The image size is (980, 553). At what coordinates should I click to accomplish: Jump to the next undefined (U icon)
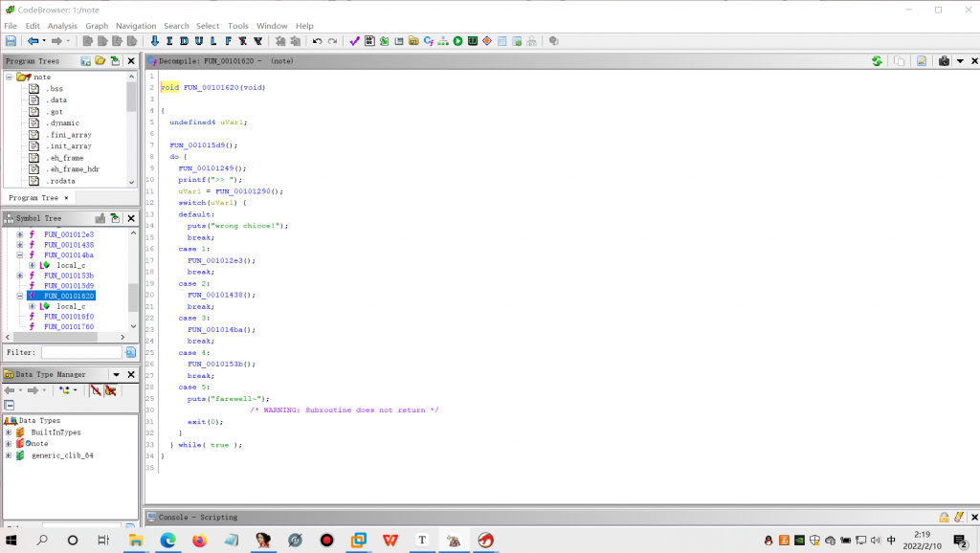coord(199,41)
